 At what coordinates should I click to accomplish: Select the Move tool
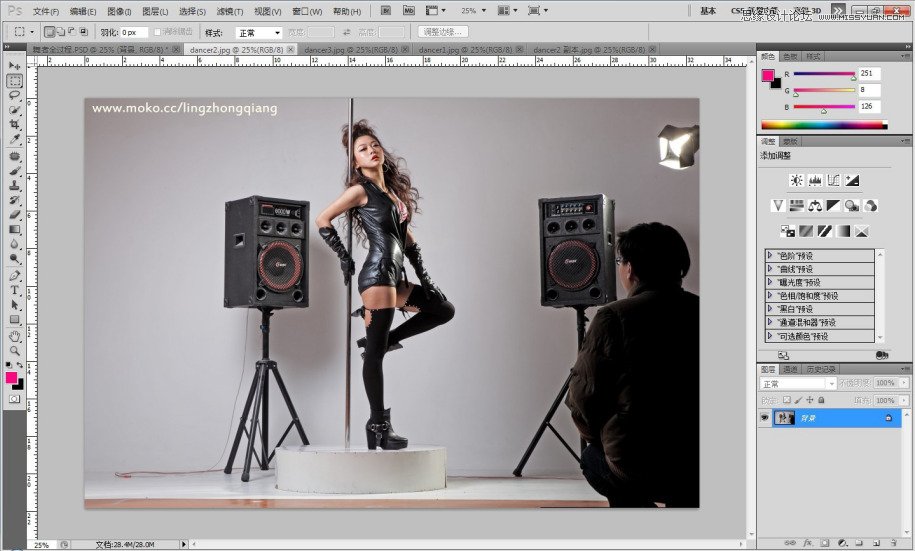point(15,66)
